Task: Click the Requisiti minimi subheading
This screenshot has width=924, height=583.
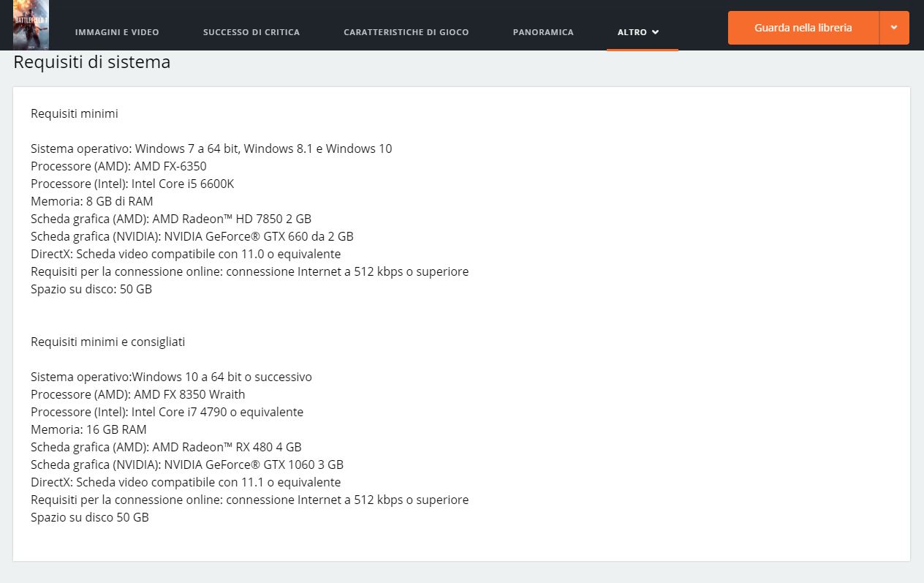Action: (75, 113)
